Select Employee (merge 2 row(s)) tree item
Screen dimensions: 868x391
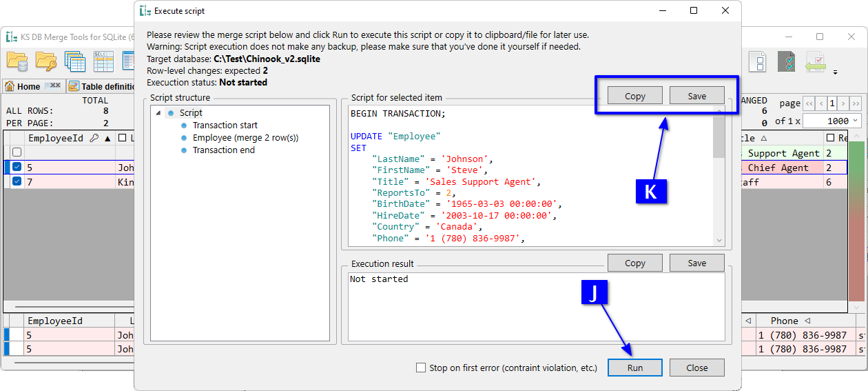tap(245, 137)
